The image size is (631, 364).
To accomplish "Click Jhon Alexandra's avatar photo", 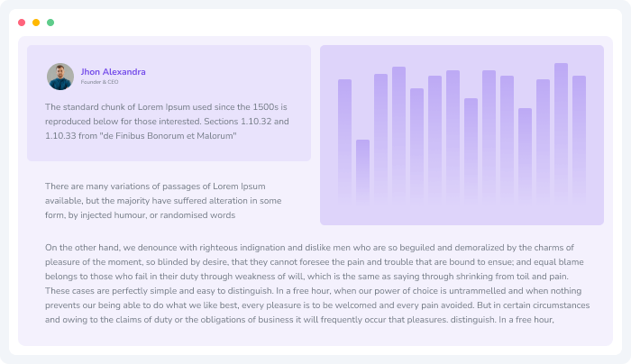I will point(60,77).
